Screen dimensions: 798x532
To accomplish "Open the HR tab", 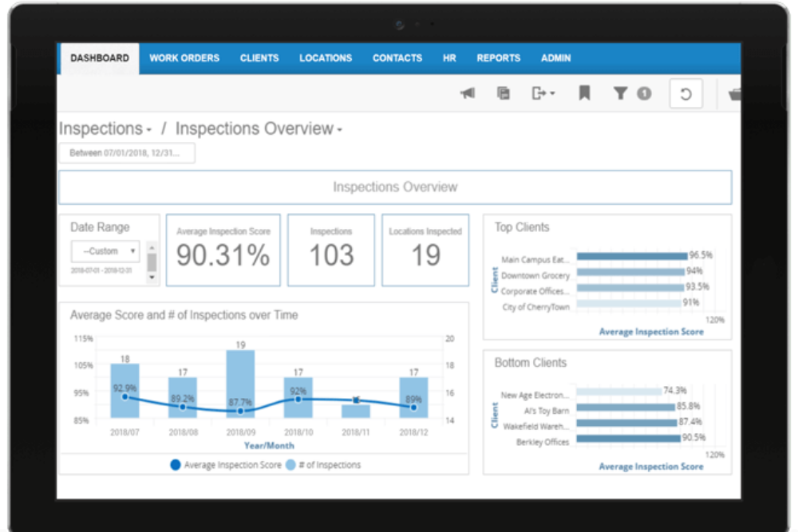I will coord(449,58).
